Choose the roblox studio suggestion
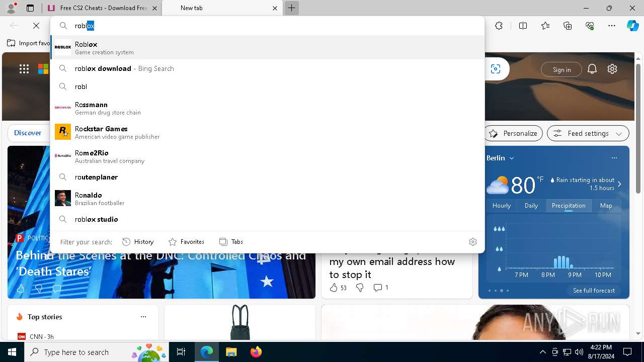Screen dimensions: 644x362 [x=267, y=219]
